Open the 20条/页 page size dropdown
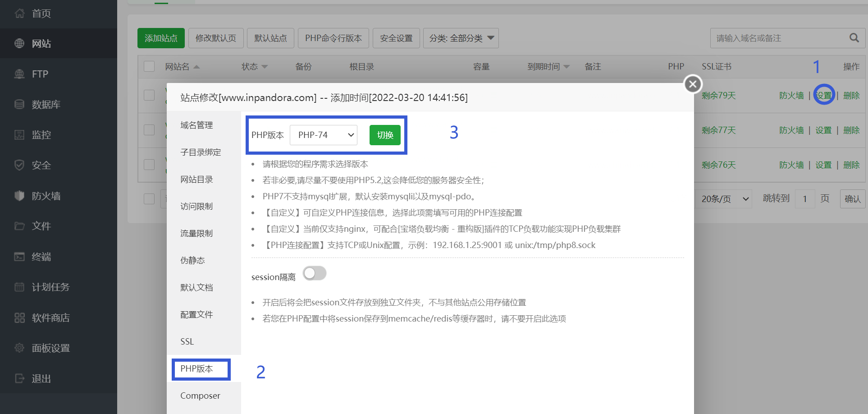This screenshot has height=414, width=868. click(723, 198)
